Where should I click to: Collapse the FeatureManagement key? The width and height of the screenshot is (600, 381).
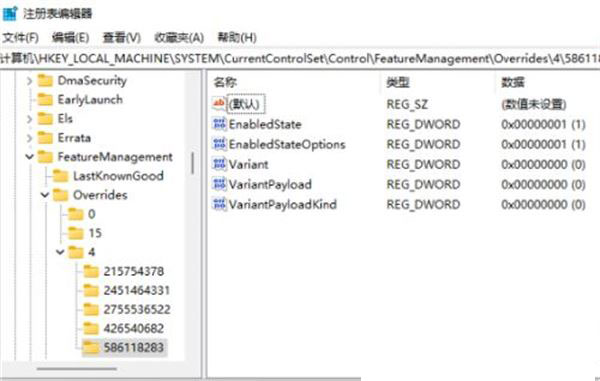click(x=29, y=157)
